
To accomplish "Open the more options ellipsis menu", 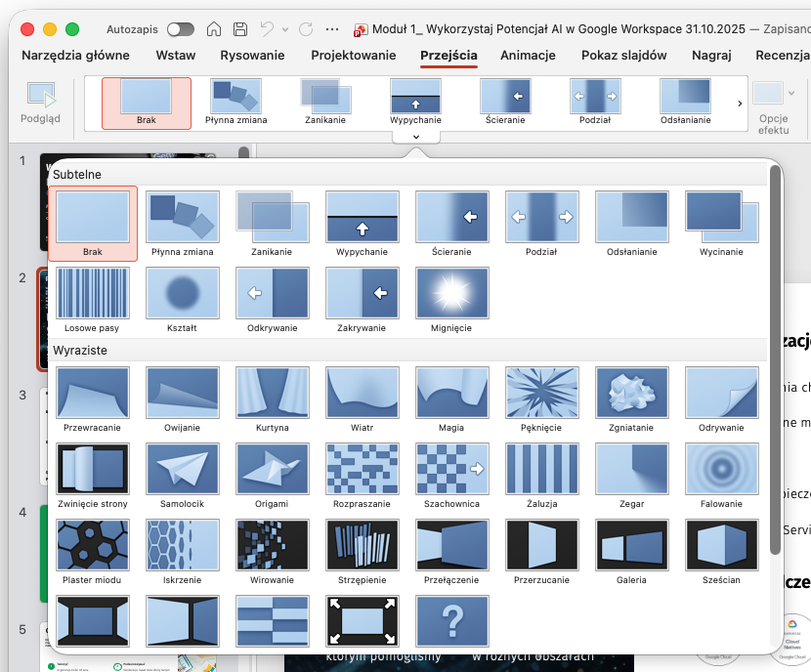I will [332, 29].
